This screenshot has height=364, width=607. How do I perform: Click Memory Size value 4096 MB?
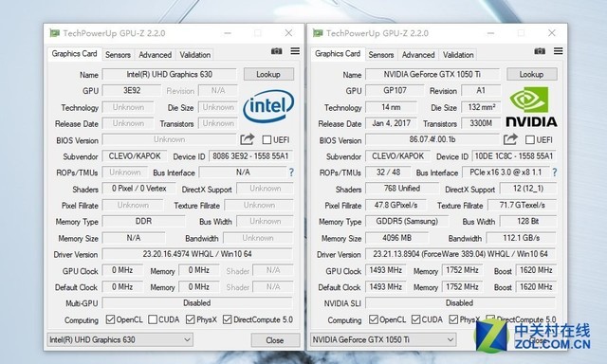[397, 238]
